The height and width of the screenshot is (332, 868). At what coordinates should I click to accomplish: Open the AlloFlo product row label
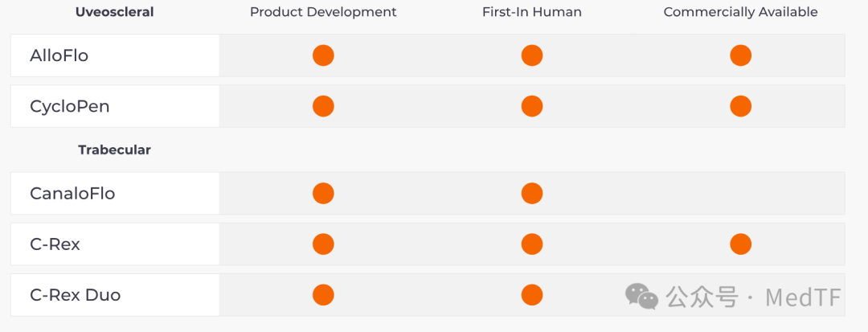click(59, 55)
